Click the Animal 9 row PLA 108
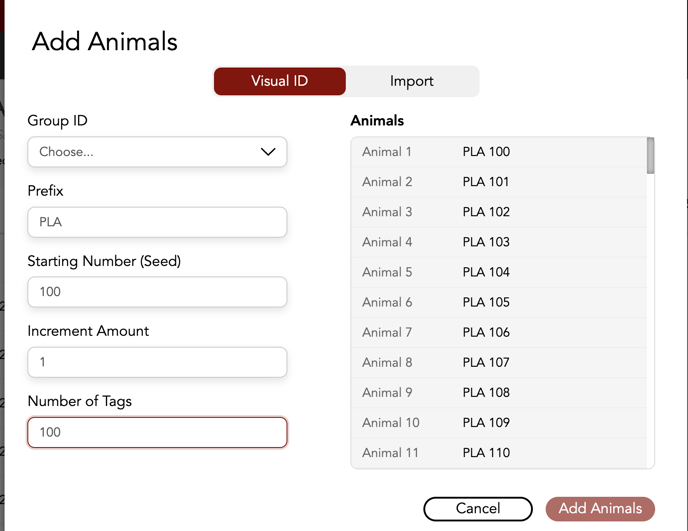The width and height of the screenshot is (688, 531). pyautogui.click(x=500, y=392)
